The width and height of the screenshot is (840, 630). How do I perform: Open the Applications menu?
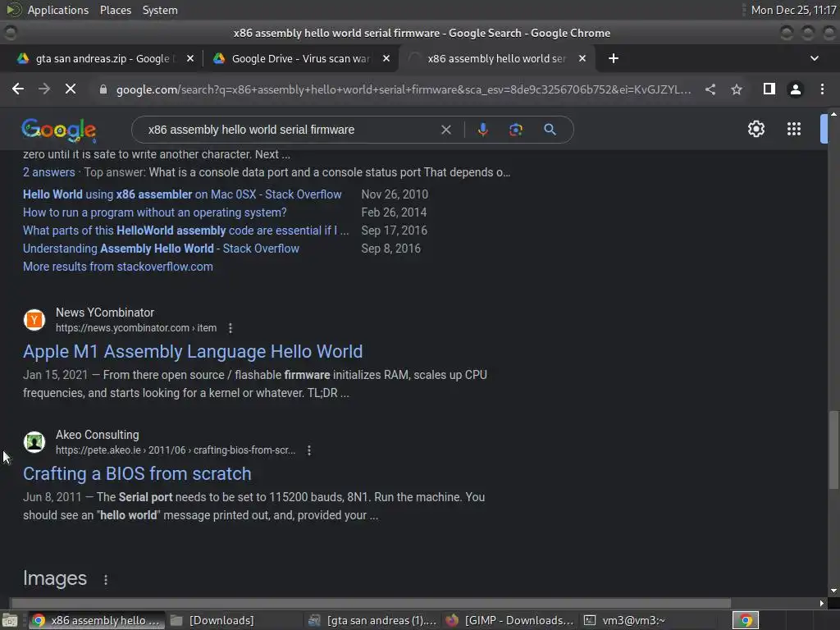(58, 10)
